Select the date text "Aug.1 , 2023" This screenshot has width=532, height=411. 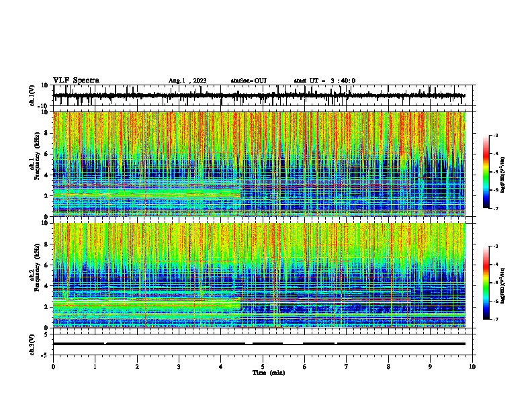click(x=187, y=81)
